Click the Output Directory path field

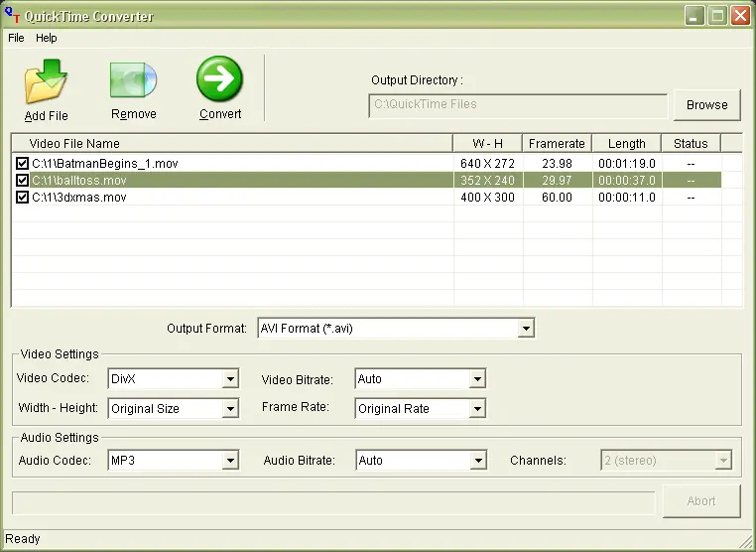pos(517,104)
